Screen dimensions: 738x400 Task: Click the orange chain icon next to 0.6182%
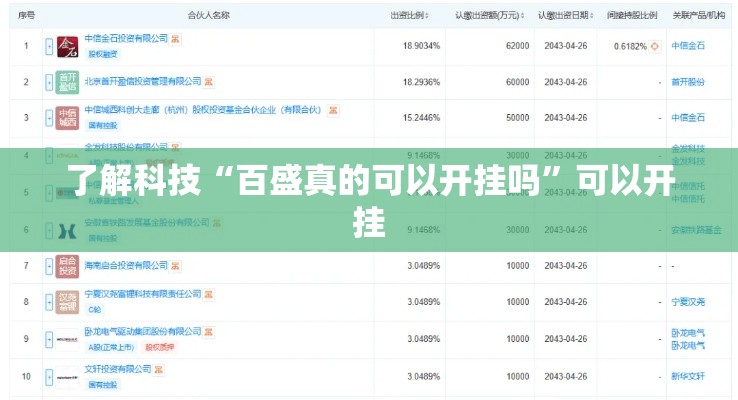coord(655,46)
